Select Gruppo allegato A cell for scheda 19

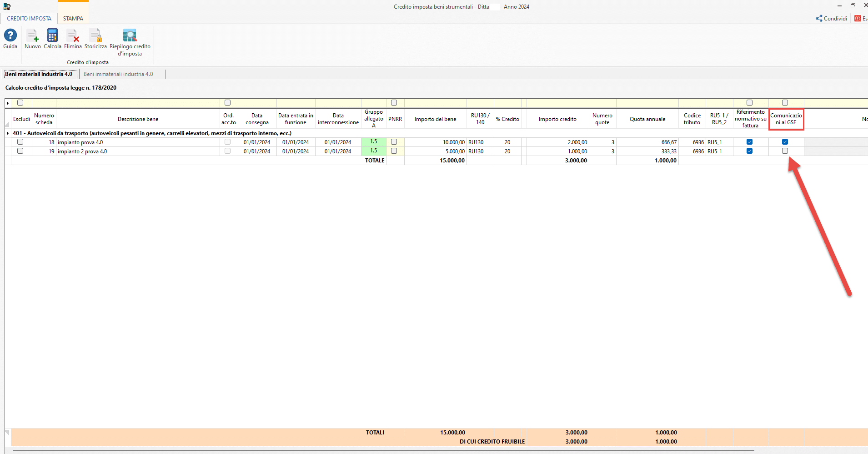point(374,151)
